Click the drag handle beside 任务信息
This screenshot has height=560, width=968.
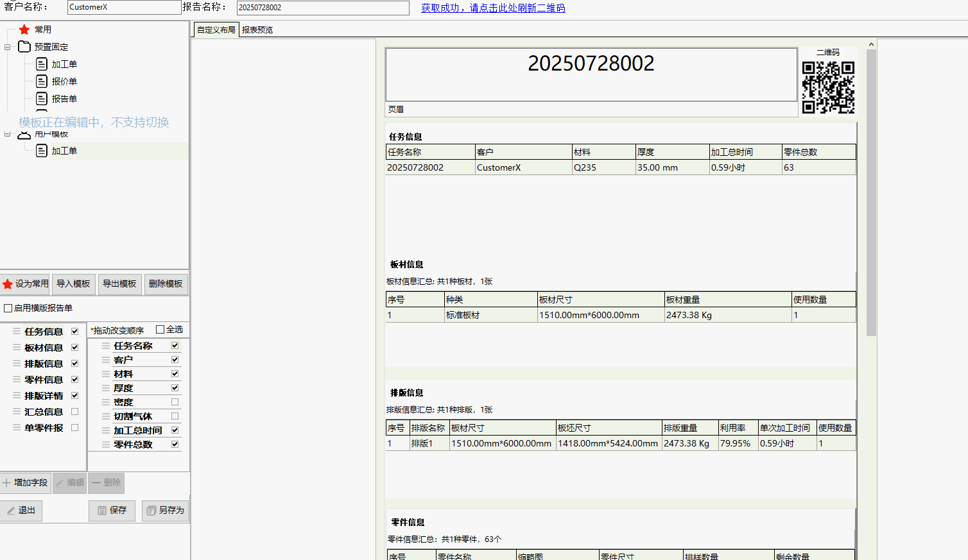click(x=17, y=332)
